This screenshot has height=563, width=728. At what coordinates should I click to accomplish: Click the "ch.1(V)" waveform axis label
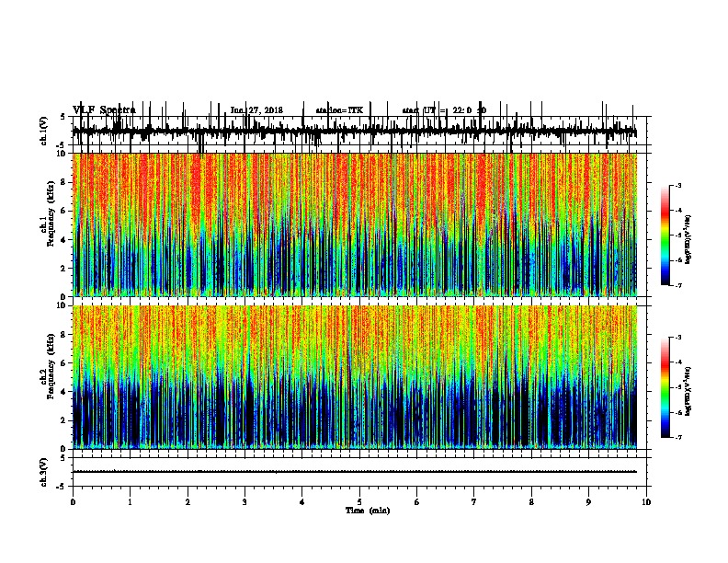point(43,131)
